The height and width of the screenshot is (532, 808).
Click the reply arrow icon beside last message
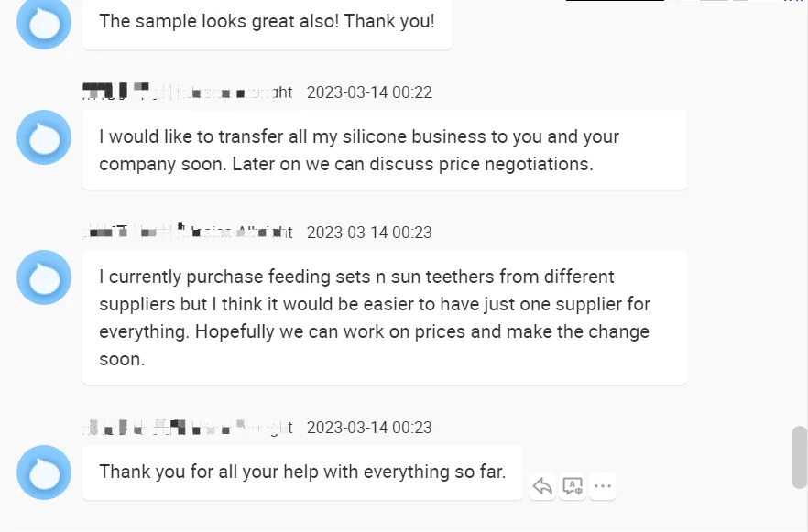click(x=542, y=485)
